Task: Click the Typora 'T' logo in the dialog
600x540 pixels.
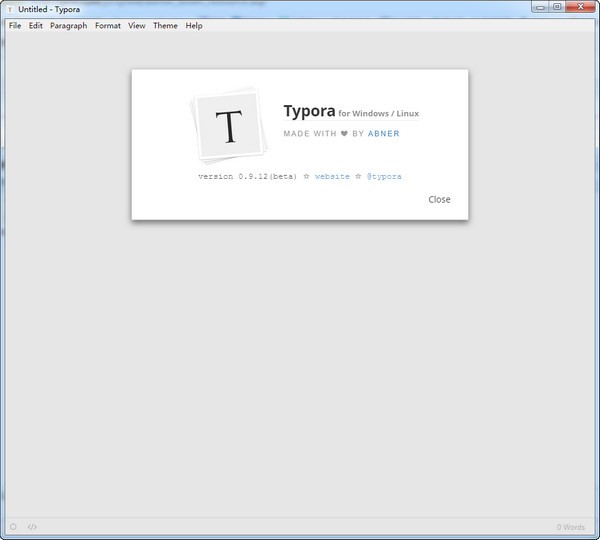Action: tap(229, 126)
